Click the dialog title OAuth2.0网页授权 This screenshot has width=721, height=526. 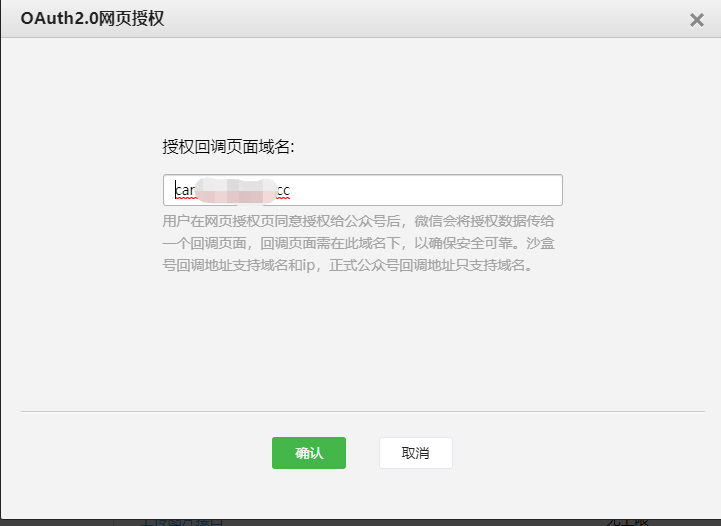coord(92,18)
